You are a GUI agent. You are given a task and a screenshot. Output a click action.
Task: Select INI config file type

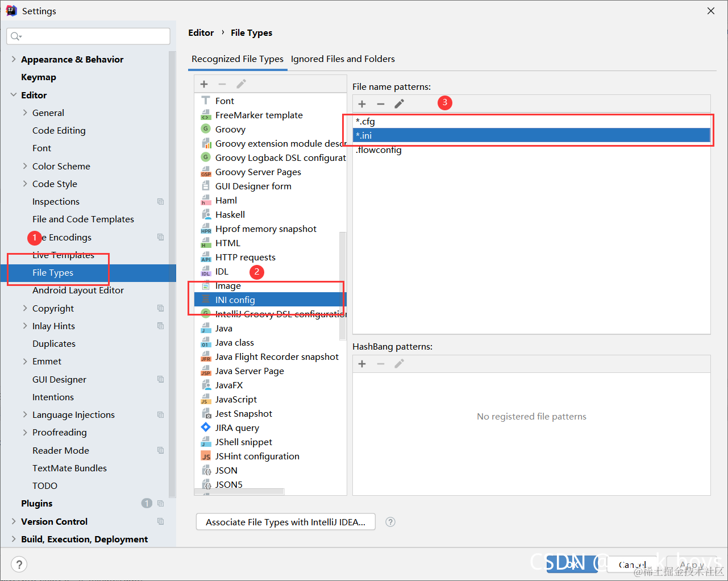click(x=271, y=300)
